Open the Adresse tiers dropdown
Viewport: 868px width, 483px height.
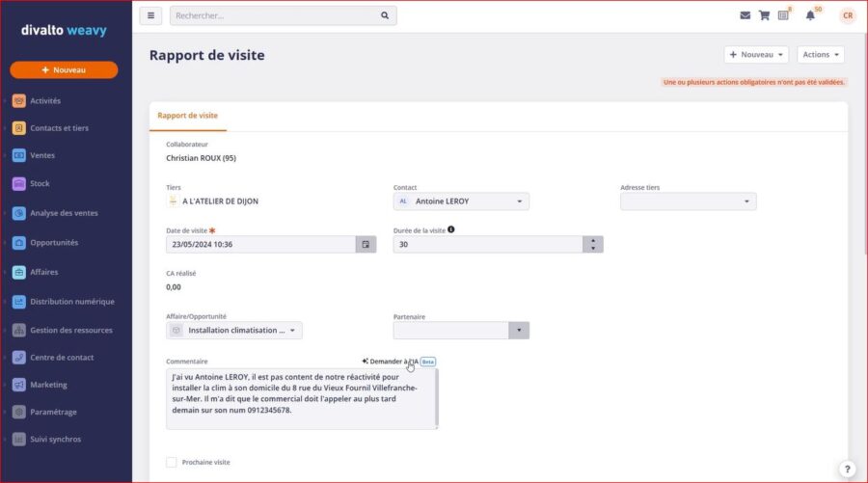(x=746, y=201)
